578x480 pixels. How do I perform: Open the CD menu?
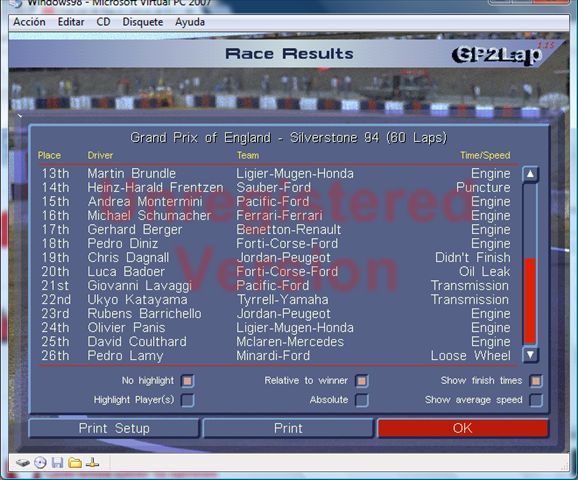[x=103, y=22]
